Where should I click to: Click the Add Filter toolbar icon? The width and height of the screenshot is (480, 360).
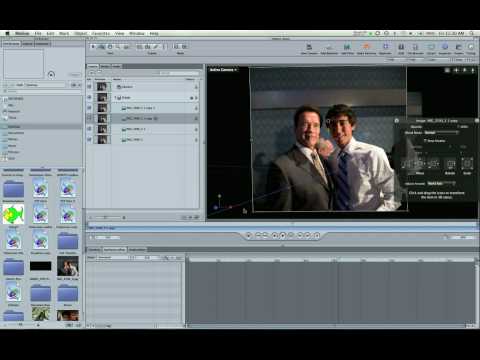[x=347, y=47]
